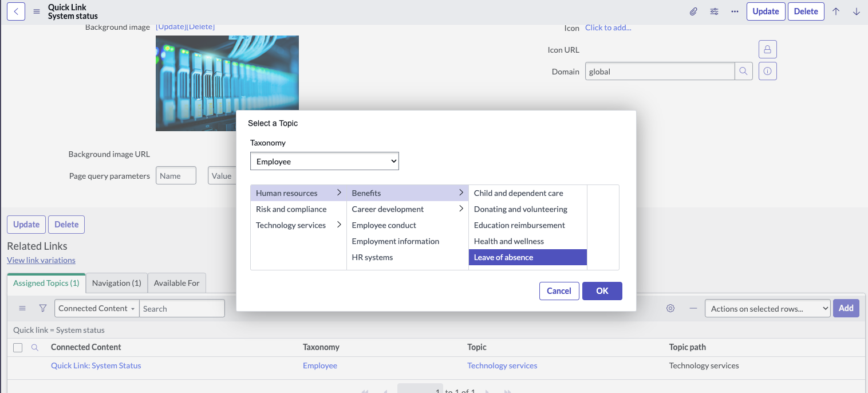868x393 pixels.
Task: Focus the related list Search box
Action: pos(182,308)
